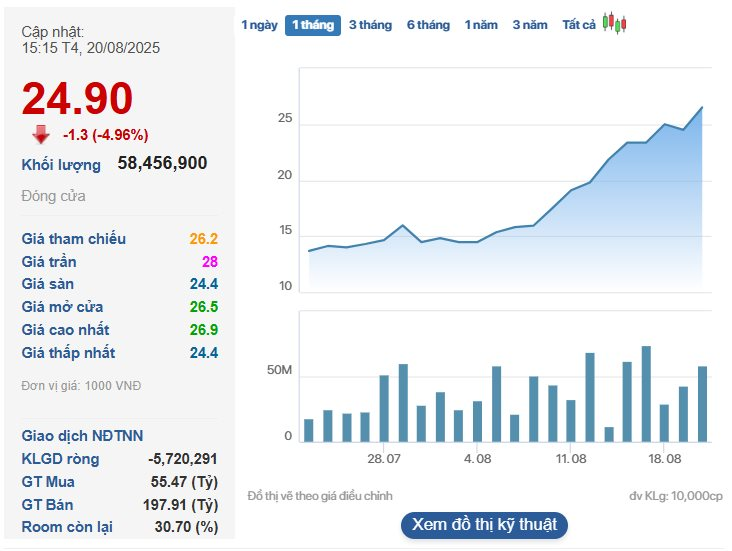Switch to candlestick chart view icon

coord(614,25)
